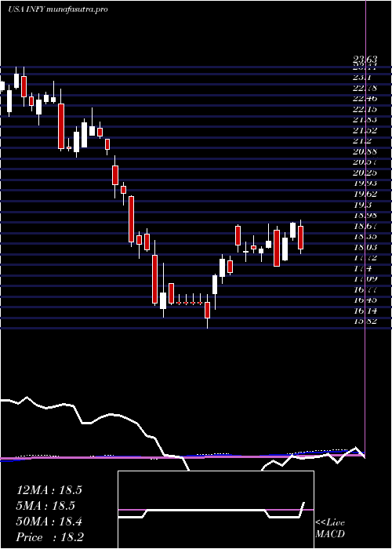Click the 50MA : 18.4 readout
392x549 pixels.
(x=49, y=522)
